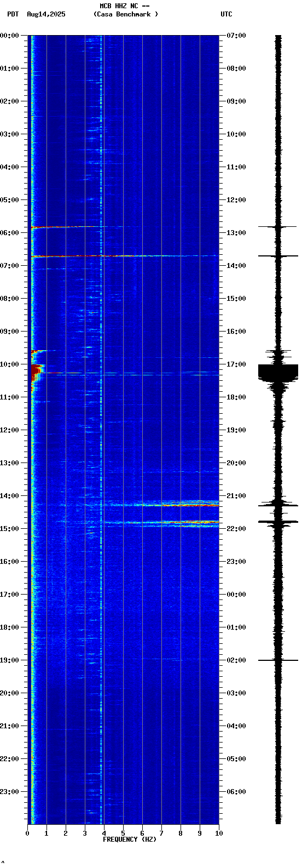The image size is (302, 868).
Task: Click the FREQUENCY (HZ) axis label
Action: 130,840
